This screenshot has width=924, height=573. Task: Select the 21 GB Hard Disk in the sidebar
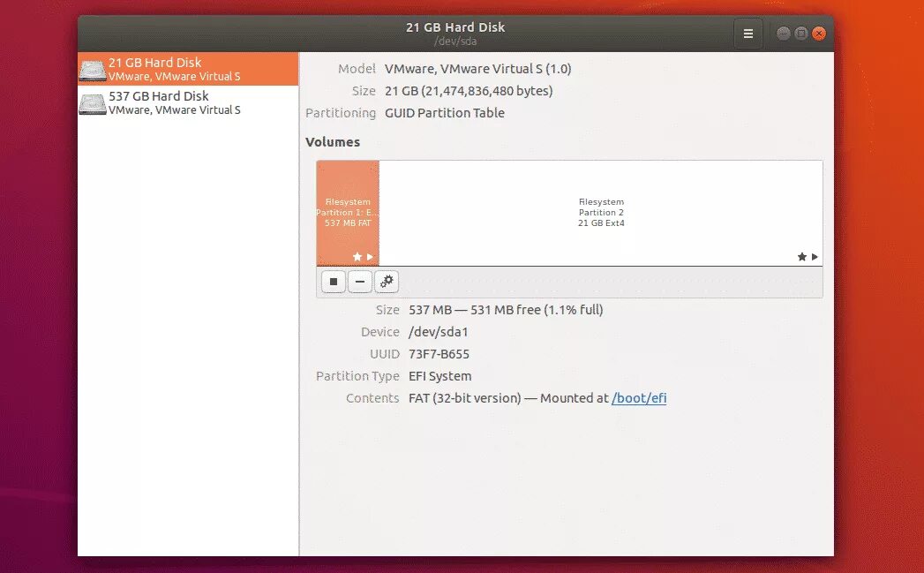(x=188, y=69)
